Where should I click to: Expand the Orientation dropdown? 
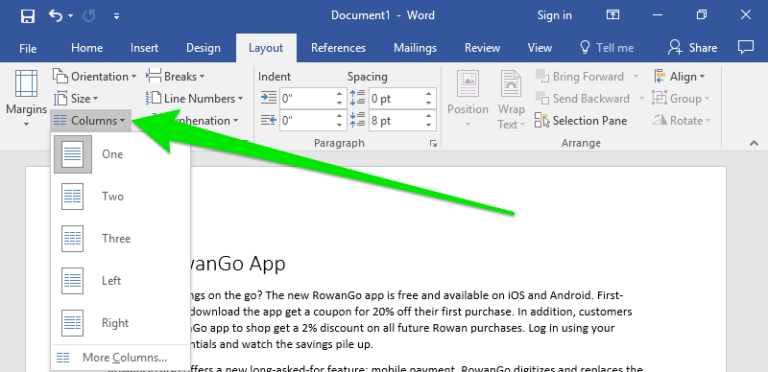(x=95, y=76)
